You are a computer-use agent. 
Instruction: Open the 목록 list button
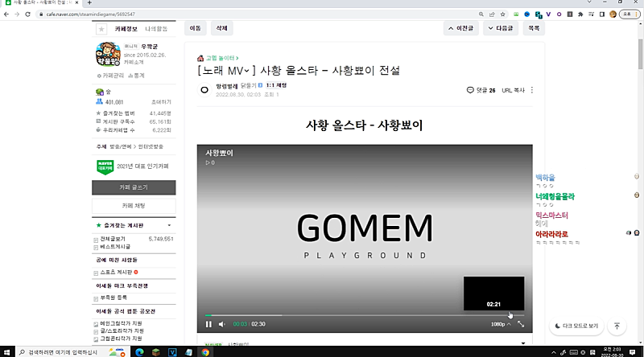pos(534,28)
